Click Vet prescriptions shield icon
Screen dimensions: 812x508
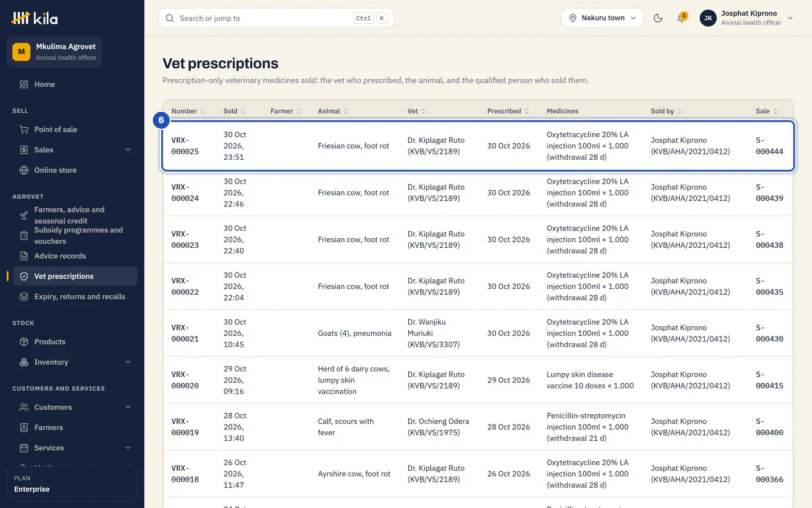click(24, 276)
